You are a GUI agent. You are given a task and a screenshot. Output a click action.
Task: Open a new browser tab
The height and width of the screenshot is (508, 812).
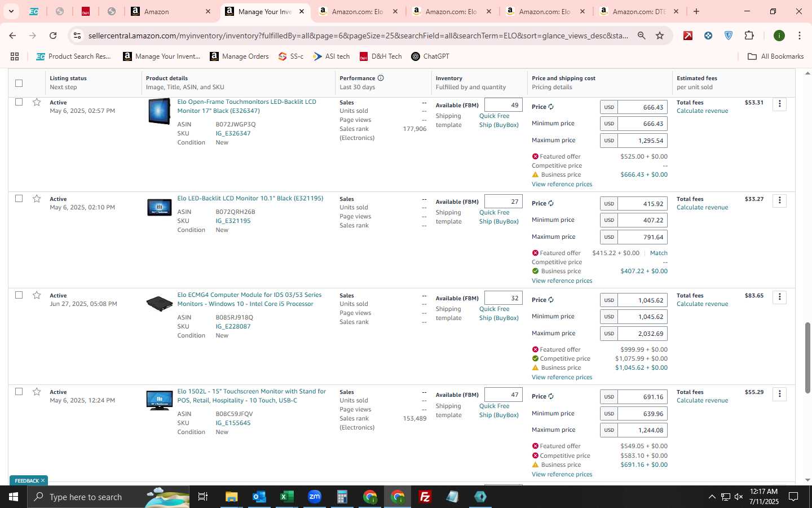tap(696, 11)
